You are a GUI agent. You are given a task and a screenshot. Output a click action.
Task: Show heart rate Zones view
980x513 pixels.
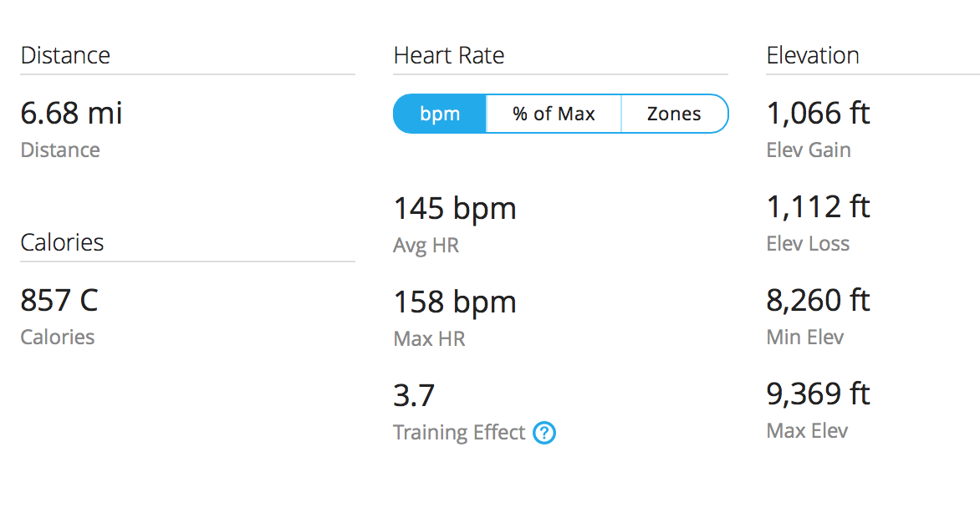click(674, 114)
